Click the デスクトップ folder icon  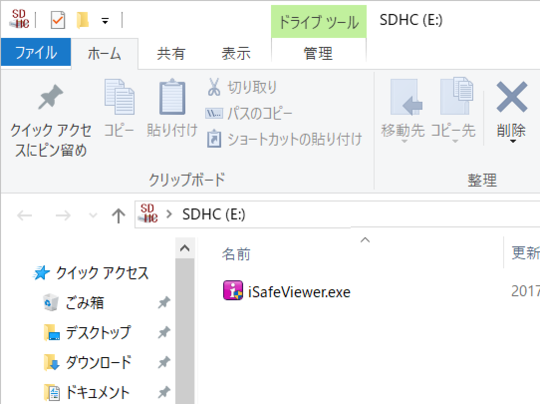coord(52,333)
